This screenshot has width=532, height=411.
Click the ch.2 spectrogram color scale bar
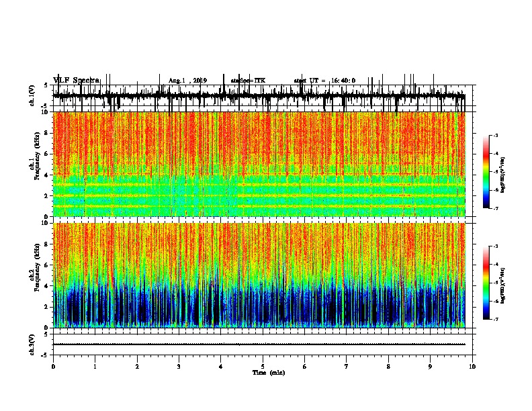pos(486,283)
